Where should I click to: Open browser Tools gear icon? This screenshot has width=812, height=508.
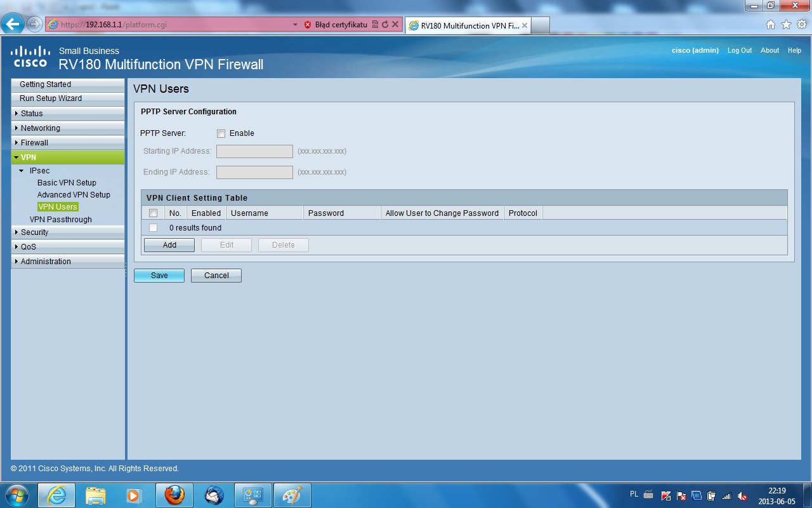(x=801, y=25)
